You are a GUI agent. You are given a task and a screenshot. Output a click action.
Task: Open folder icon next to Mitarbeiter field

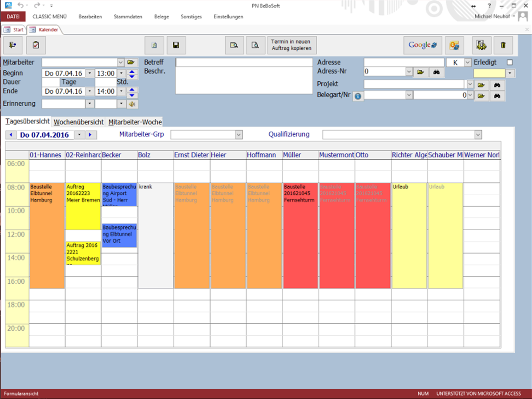132,62
